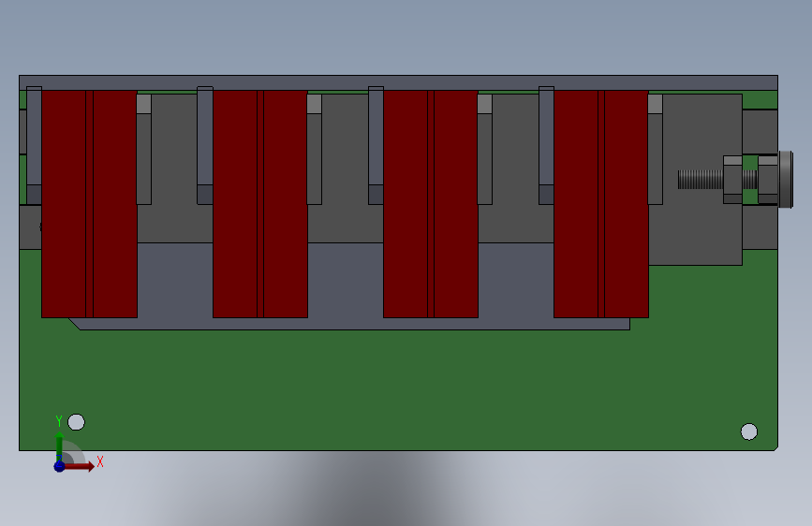Select the hex nut on the threaded shaft end

[732, 180]
